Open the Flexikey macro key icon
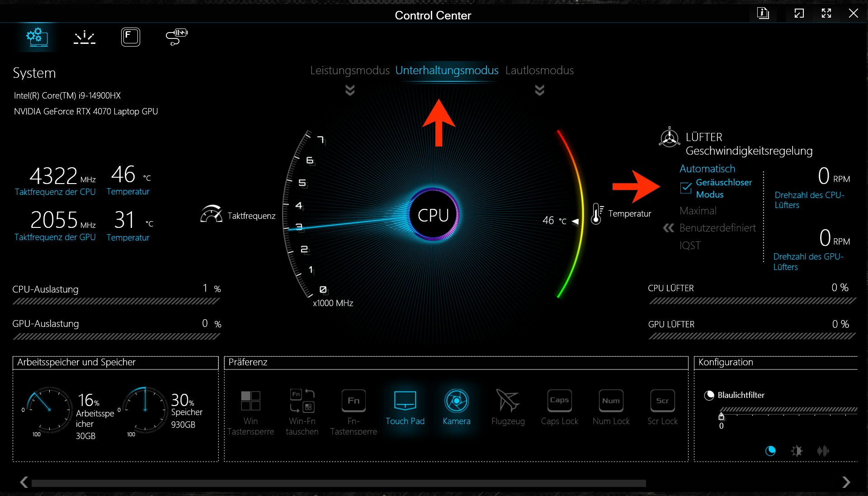Image resolution: width=868 pixels, height=496 pixels. [x=130, y=37]
